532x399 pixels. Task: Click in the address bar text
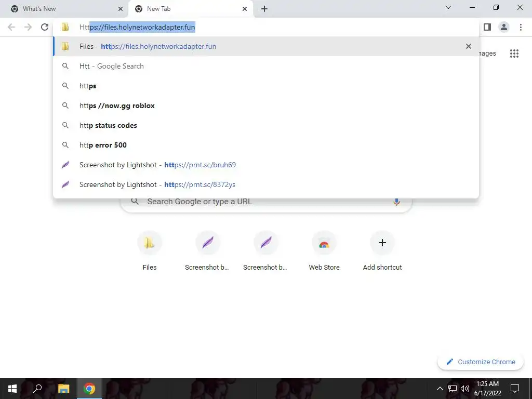tap(137, 27)
